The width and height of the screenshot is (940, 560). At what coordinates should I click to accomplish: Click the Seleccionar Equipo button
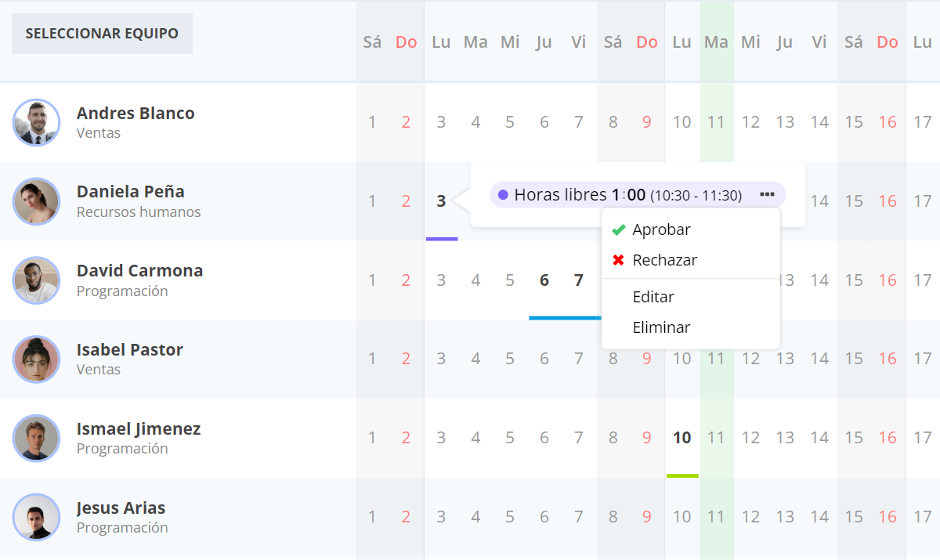tap(102, 34)
